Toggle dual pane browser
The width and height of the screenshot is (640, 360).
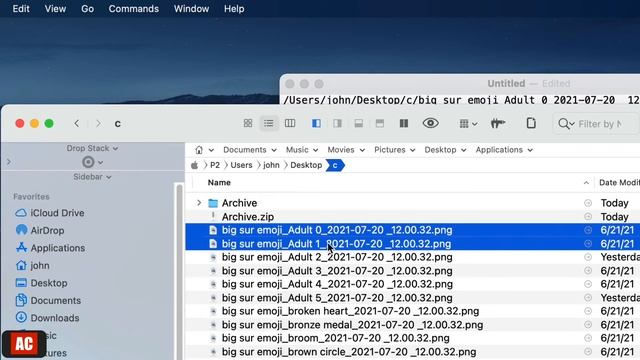click(404, 123)
